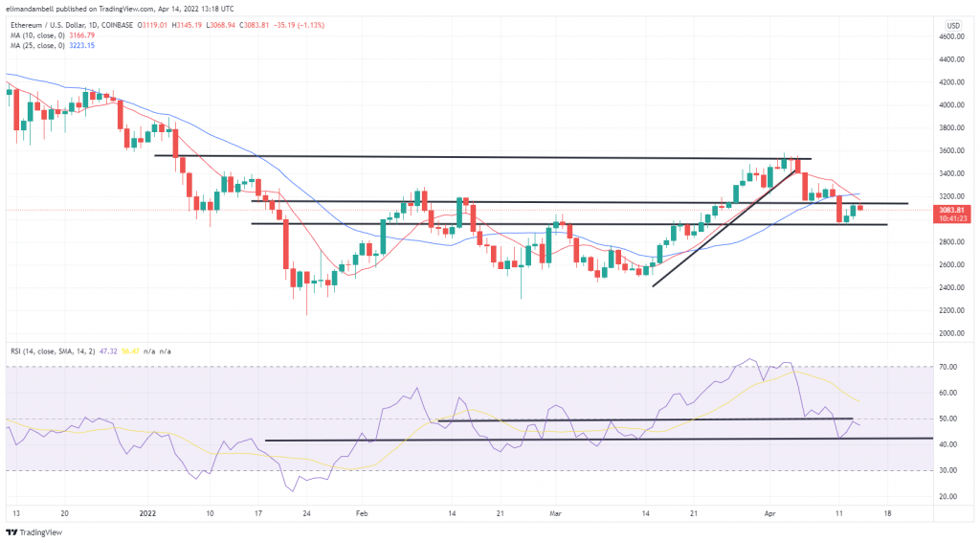Click the MA 25 value 3223.15
This screenshot has height=543, width=980.
82,46
